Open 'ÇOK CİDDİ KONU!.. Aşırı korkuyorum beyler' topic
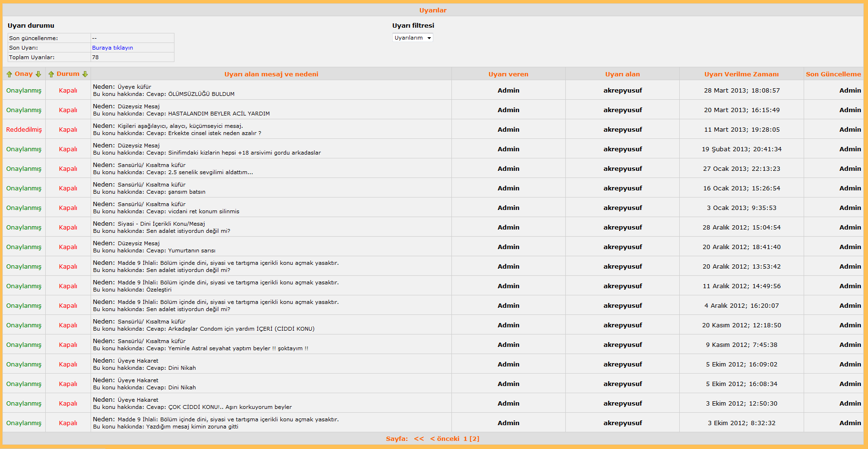 click(230, 407)
